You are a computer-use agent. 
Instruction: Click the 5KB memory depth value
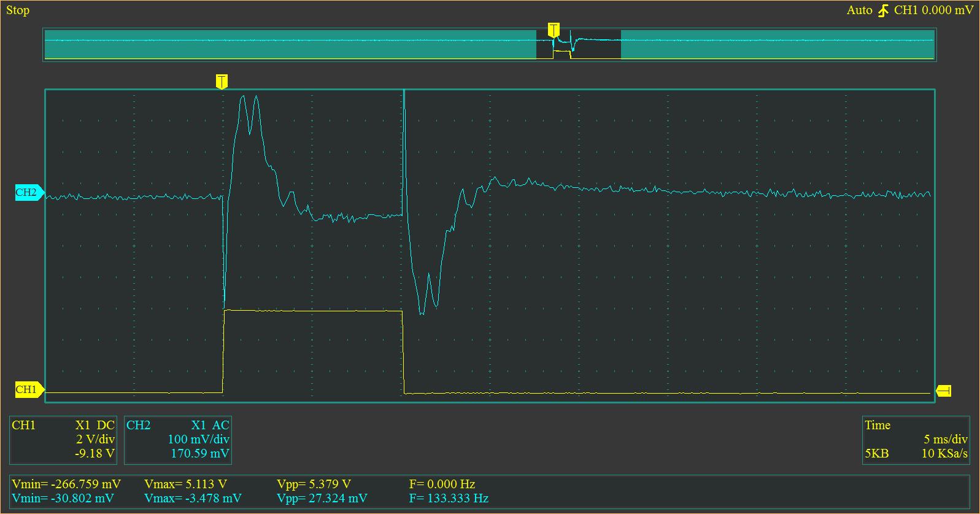pyautogui.click(x=877, y=454)
